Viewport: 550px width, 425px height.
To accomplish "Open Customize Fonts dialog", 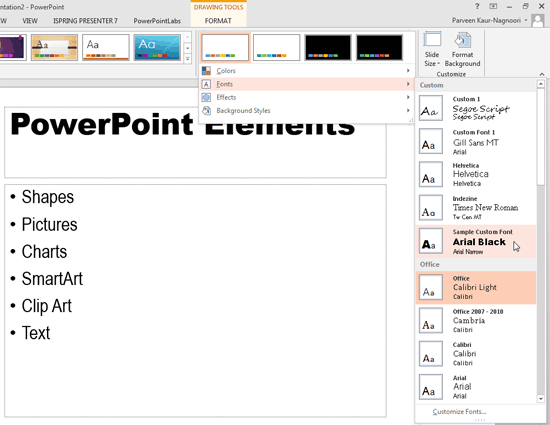I will pos(459,412).
